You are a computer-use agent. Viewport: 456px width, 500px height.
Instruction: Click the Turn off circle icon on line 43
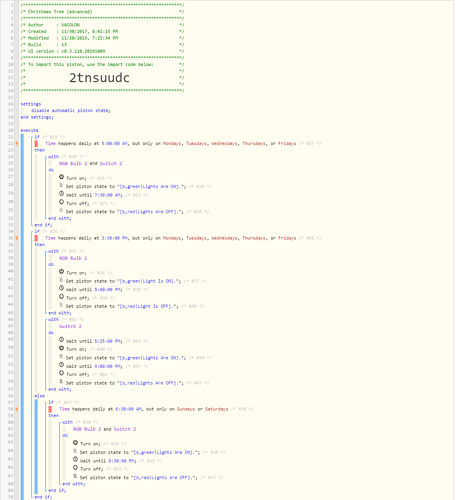(61, 296)
